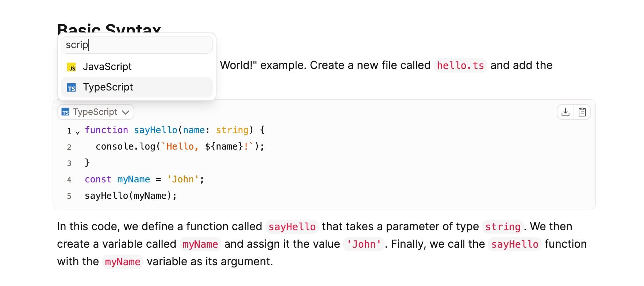The width and height of the screenshot is (644, 286).
Task: Copy code using the clipboard icon
Action: pos(582,112)
